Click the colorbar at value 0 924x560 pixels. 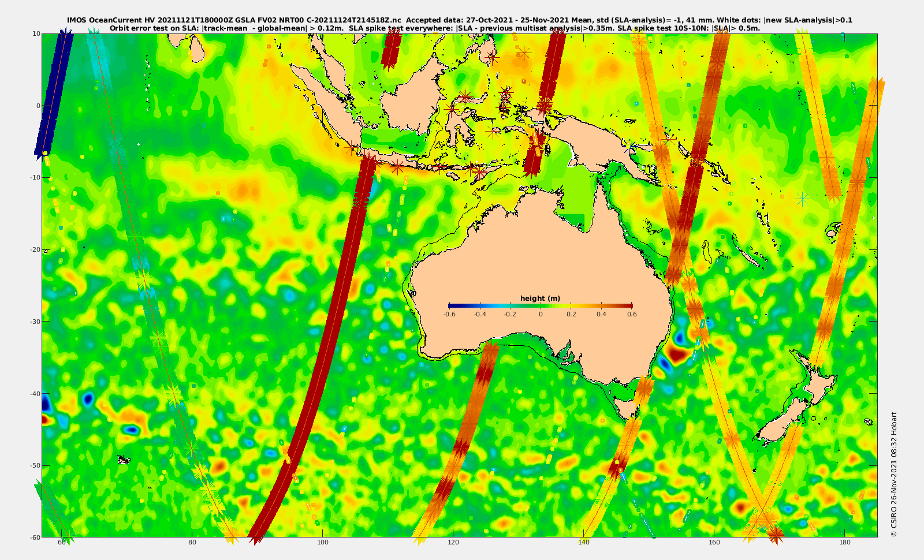[x=541, y=305]
